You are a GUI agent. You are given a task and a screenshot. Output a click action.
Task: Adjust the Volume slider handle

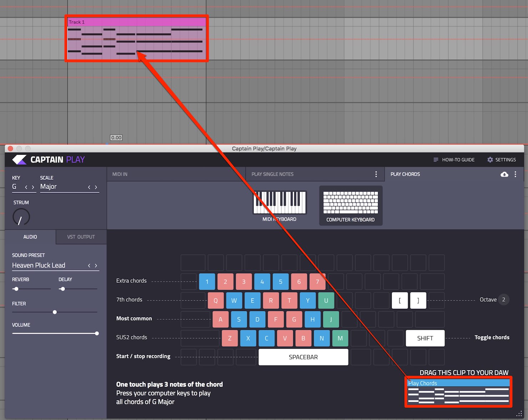(97, 334)
